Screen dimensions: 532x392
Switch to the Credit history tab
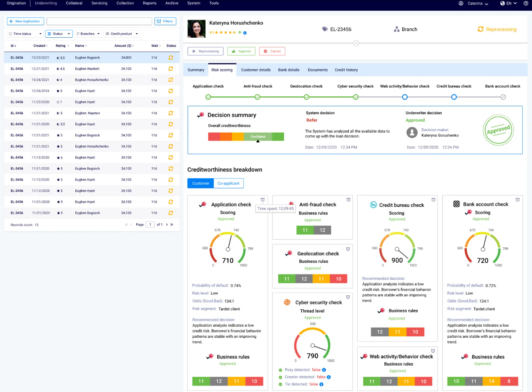[x=346, y=70]
